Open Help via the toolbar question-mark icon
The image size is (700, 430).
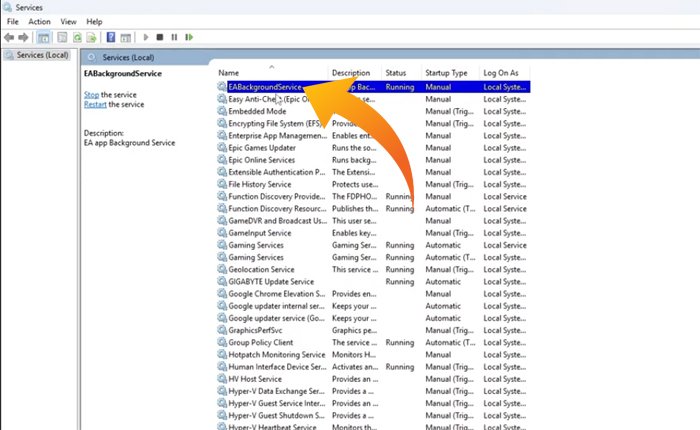[x=110, y=37]
